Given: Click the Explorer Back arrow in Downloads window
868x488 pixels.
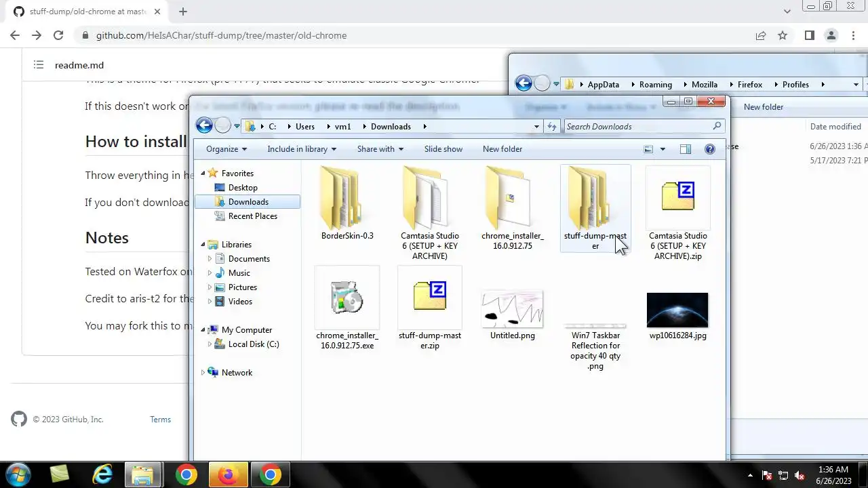Looking at the screenshot, I should [204, 125].
